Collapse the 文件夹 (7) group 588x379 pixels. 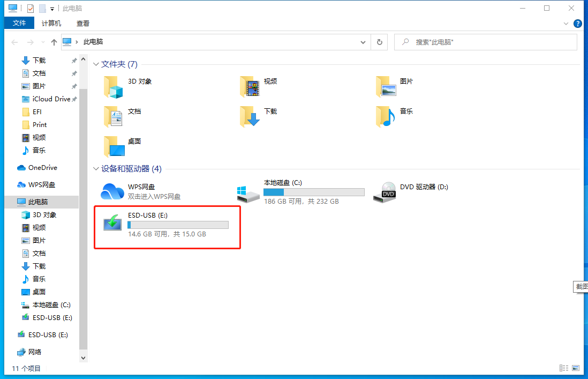[x=96, y=64]
